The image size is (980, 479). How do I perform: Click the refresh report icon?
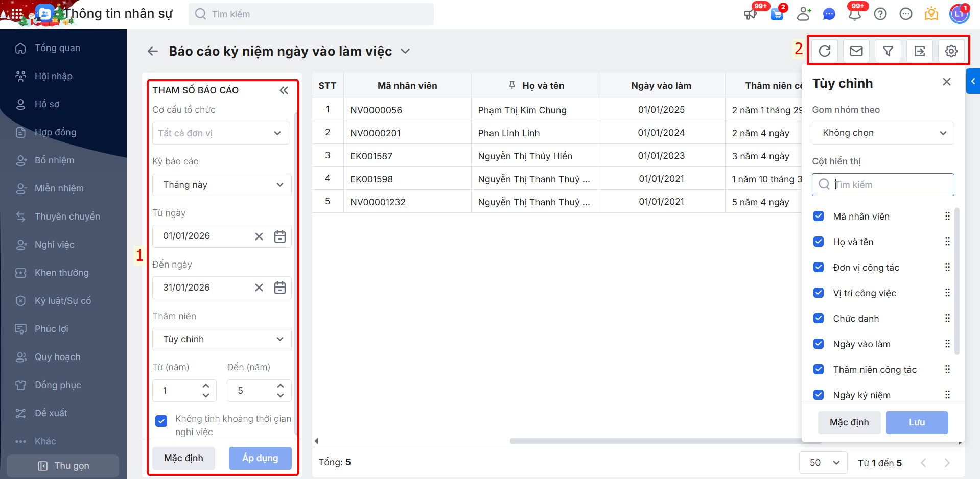[x=825, y=51]
